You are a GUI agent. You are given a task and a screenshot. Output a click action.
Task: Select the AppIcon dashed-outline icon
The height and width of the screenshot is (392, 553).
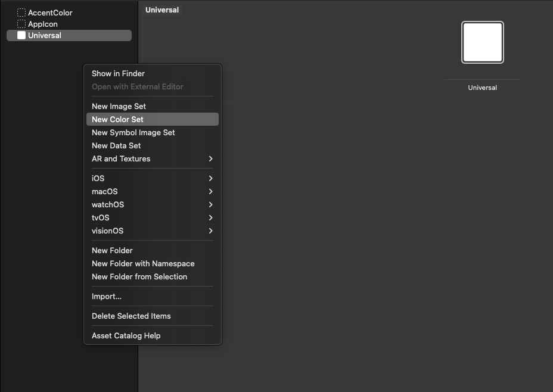pos(21,24)
